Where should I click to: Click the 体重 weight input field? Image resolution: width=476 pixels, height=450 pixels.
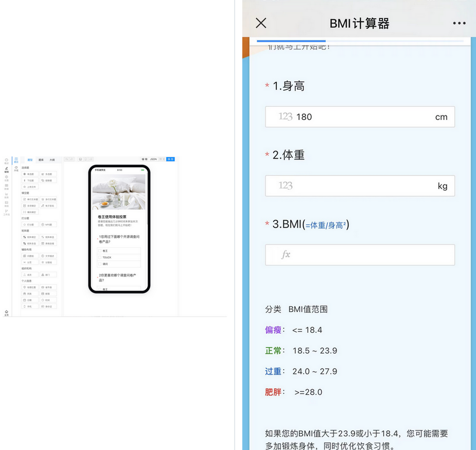[x=360, y=186]
